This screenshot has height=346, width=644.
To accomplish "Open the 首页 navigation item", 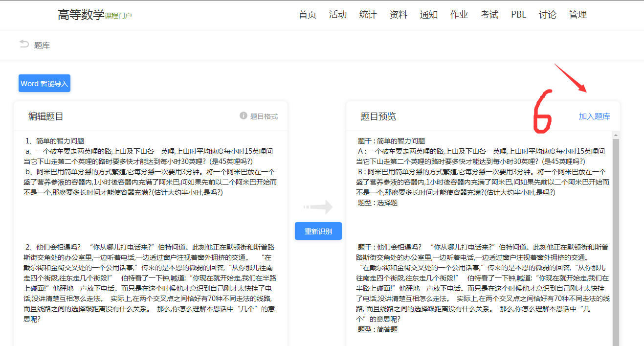I will (x=307, y=15).
